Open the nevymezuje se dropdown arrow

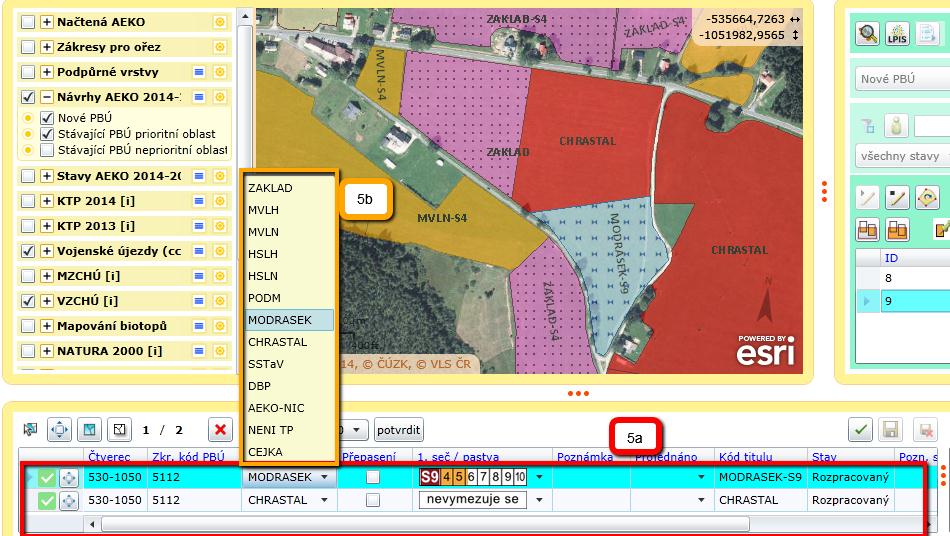tap(539, 500)
